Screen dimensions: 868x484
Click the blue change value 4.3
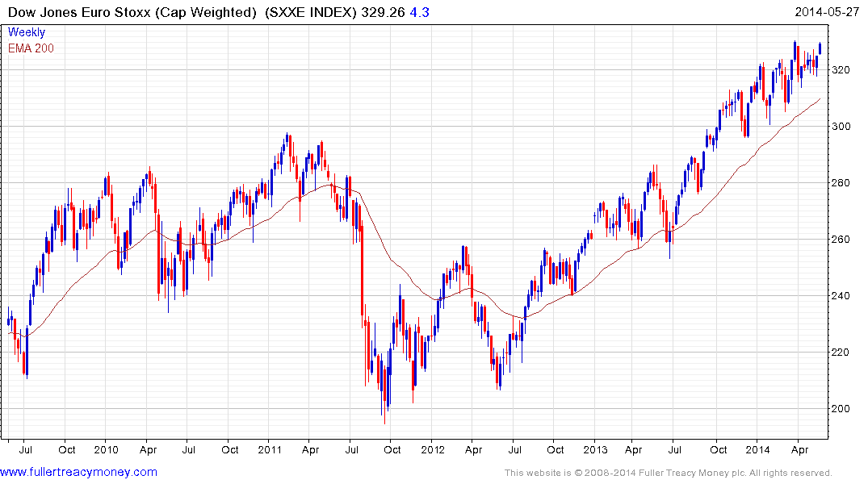(420, 12)
